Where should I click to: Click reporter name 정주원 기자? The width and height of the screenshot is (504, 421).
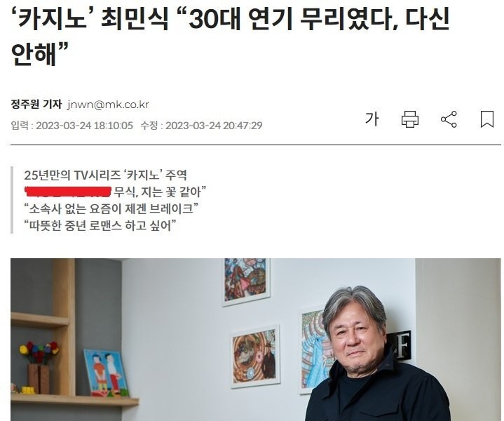pos(36,105)
